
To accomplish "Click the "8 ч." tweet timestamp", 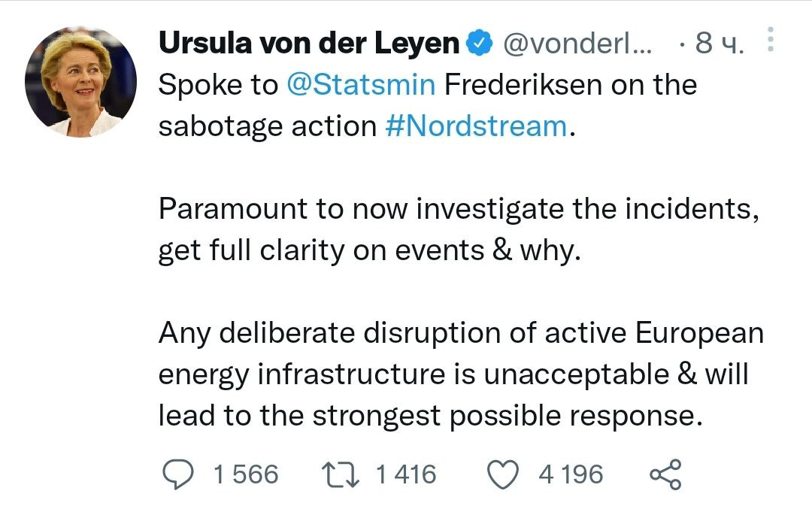I will coord(719,44).
